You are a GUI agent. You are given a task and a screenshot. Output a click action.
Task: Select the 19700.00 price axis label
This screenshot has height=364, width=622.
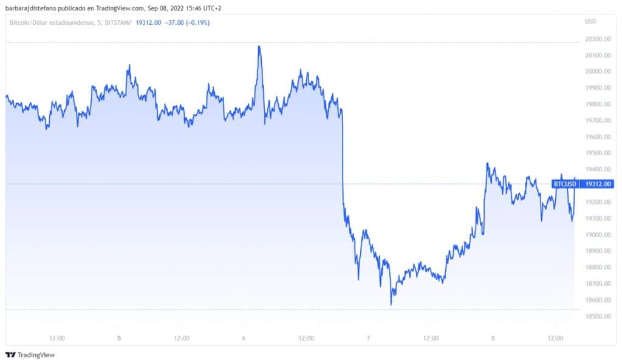(598, 121)
